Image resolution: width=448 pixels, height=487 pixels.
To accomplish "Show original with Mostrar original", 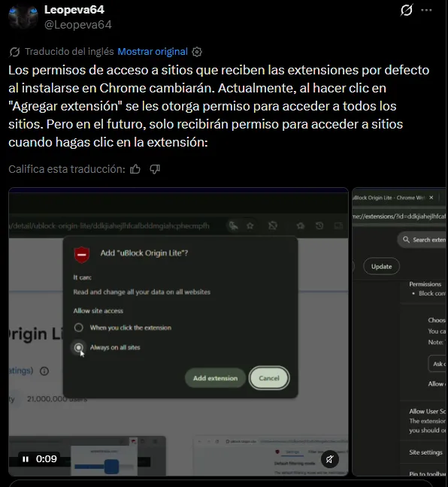I will click(x=153, y=52).
